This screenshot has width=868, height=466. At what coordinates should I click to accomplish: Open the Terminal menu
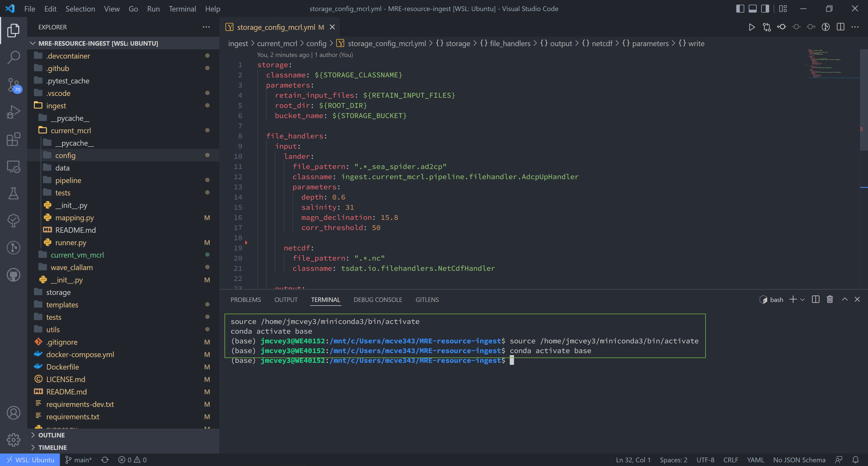point(182,9)
